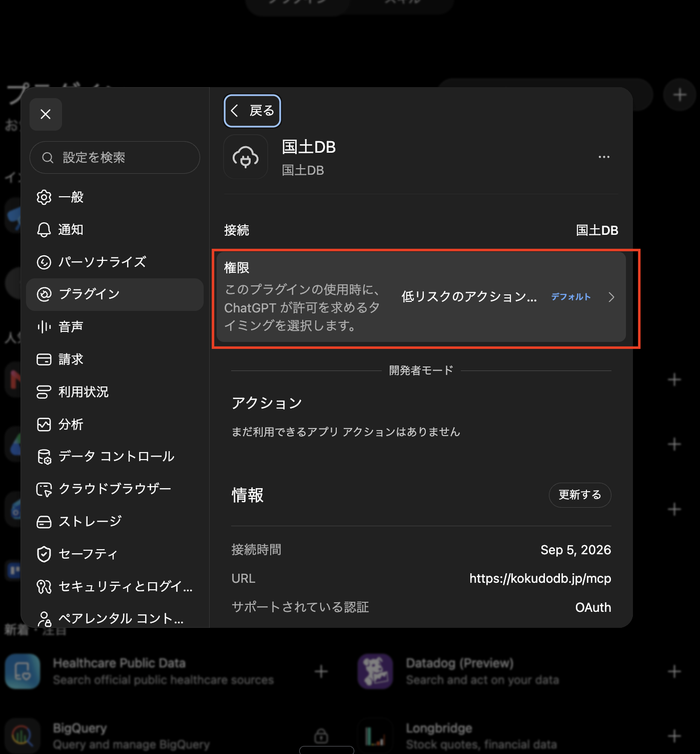The image size is (700, 754).
Task: Open the クラウドブラウザー section
Action: (x=115, y=489)
